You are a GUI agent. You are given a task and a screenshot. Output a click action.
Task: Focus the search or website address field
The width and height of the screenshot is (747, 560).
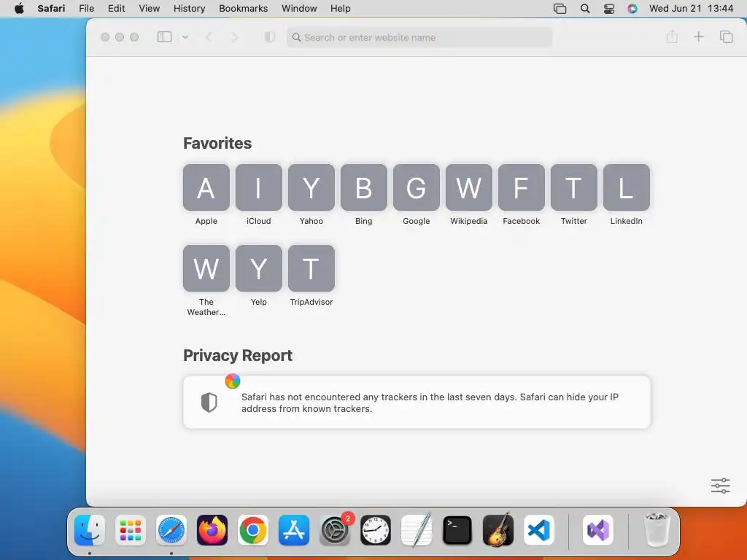[x=419, y=37]
